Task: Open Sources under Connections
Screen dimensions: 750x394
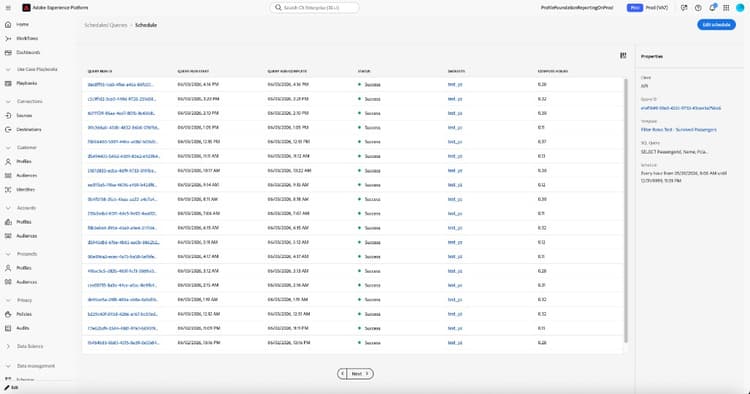Action: click(x=24, y=115)
